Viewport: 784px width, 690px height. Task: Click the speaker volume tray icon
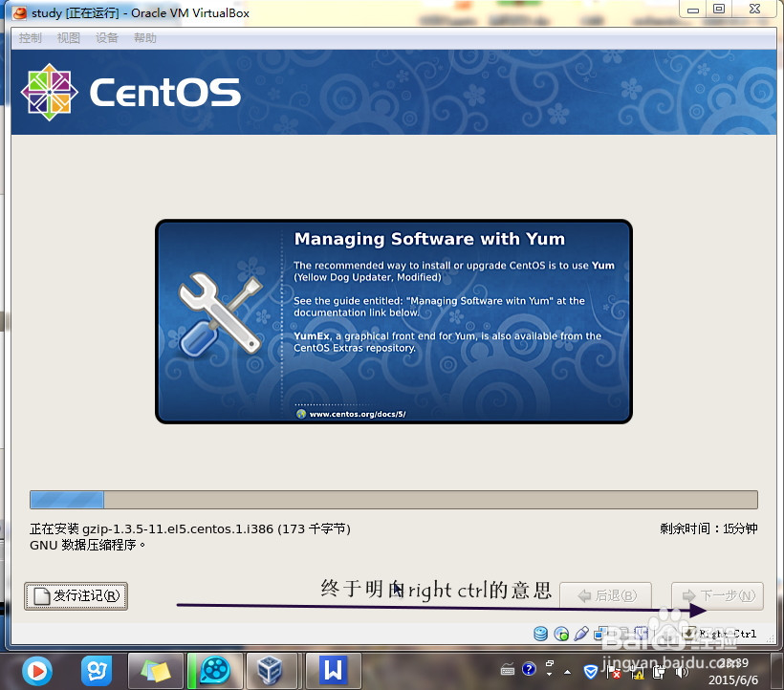coord(682,673)
